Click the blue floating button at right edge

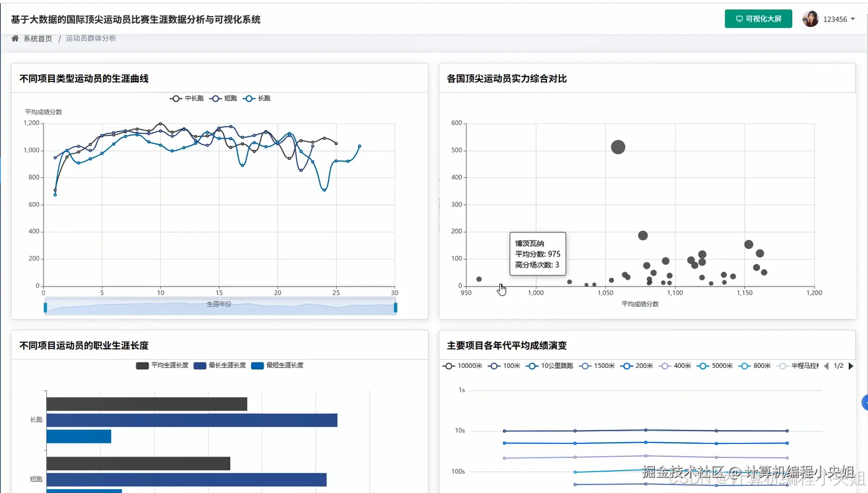tap(865, 403)
